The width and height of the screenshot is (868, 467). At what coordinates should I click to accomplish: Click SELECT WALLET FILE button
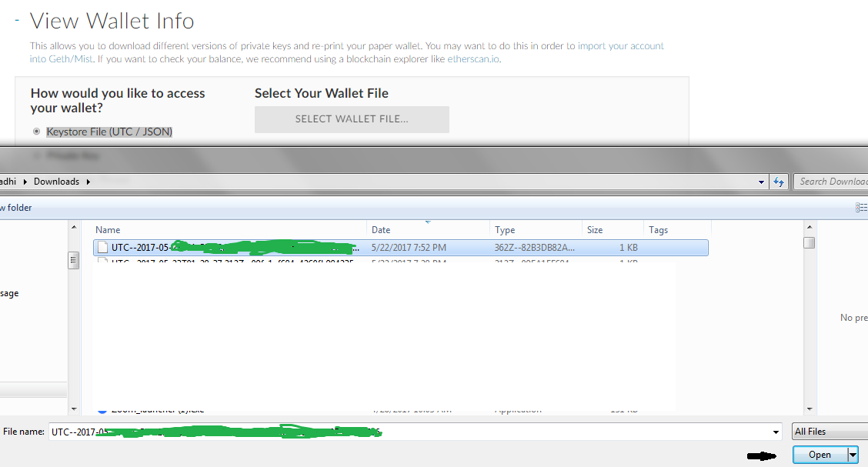coord(352,119)
